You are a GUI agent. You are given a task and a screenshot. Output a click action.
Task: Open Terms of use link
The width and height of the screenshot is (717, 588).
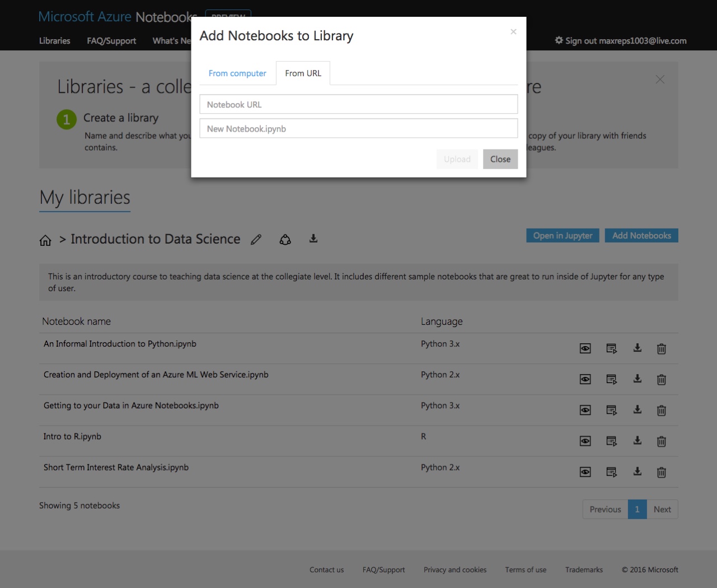526,570
